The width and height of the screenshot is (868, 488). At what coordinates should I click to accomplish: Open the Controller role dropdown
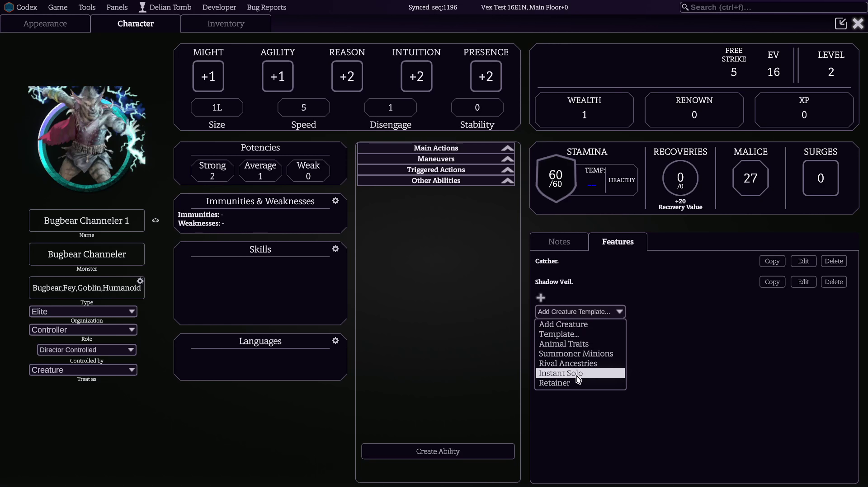(83, 330)
